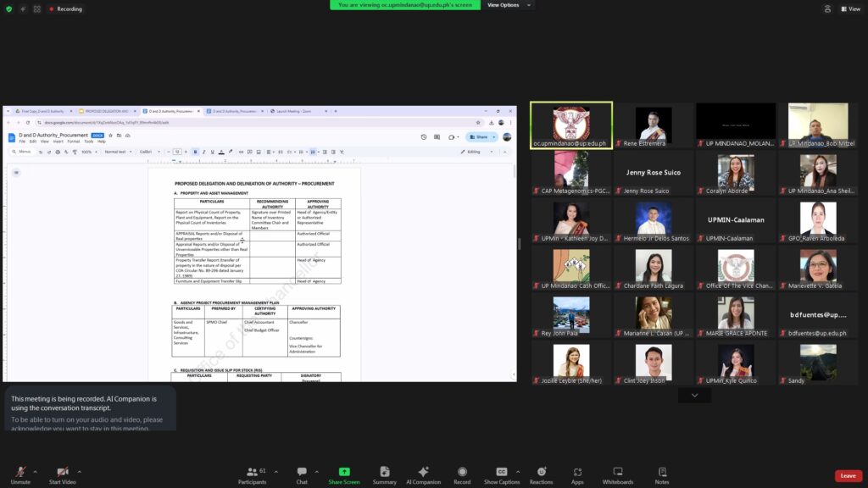The width and height of the screenshot is (868, 488).
Task: Open the Calibri font dropdown
Action: tap(149, 152)
